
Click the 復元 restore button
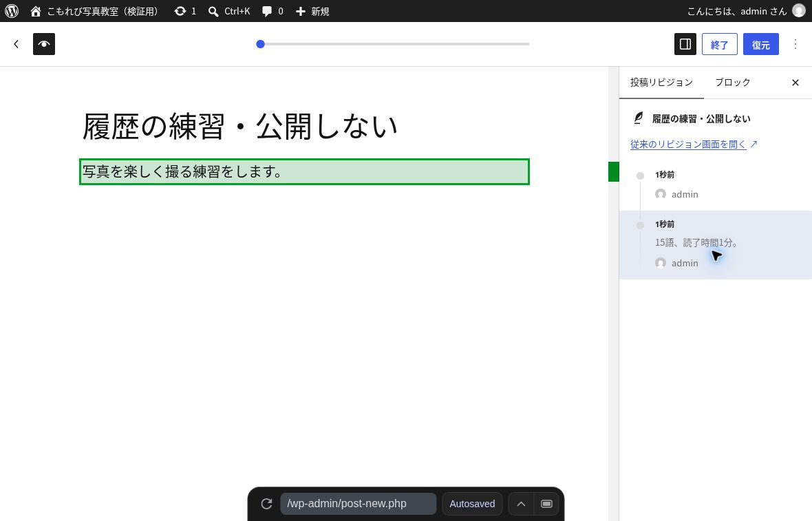coord(760,45)
